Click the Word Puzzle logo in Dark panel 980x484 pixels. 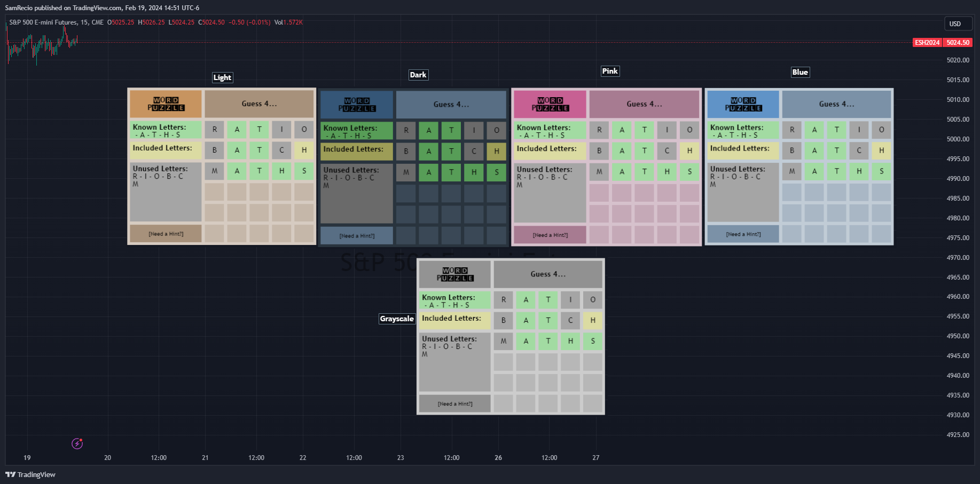pyautogui.click(x=357, y=105)
